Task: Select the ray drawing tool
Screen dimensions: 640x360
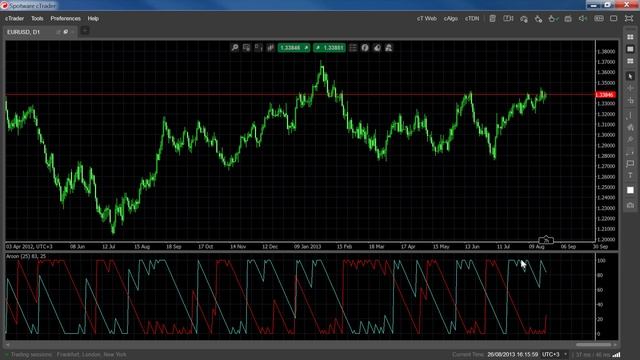Action: coord(630,140)
